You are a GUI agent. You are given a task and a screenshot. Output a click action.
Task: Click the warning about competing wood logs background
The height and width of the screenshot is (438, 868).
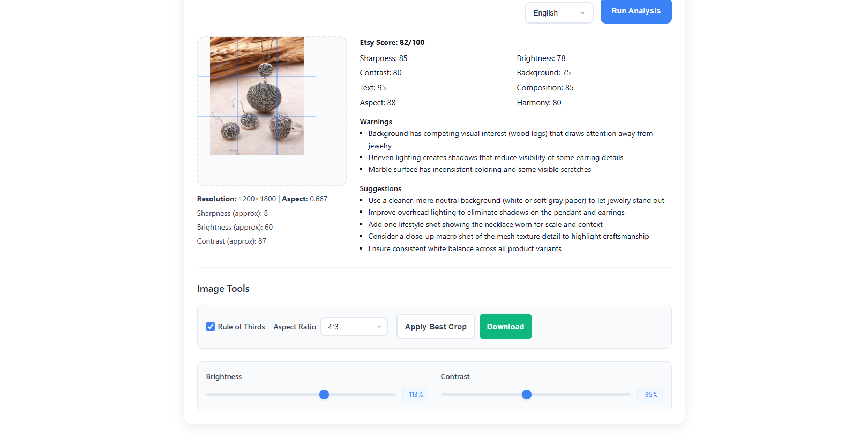[x=511, y=140]
